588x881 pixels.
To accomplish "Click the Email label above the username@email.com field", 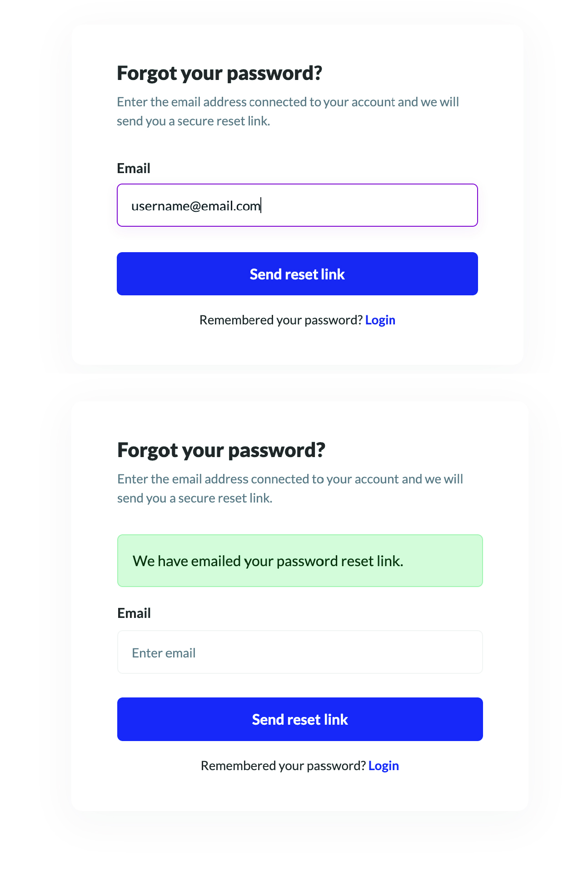I will pyautogui.click(x=134, y=169).
